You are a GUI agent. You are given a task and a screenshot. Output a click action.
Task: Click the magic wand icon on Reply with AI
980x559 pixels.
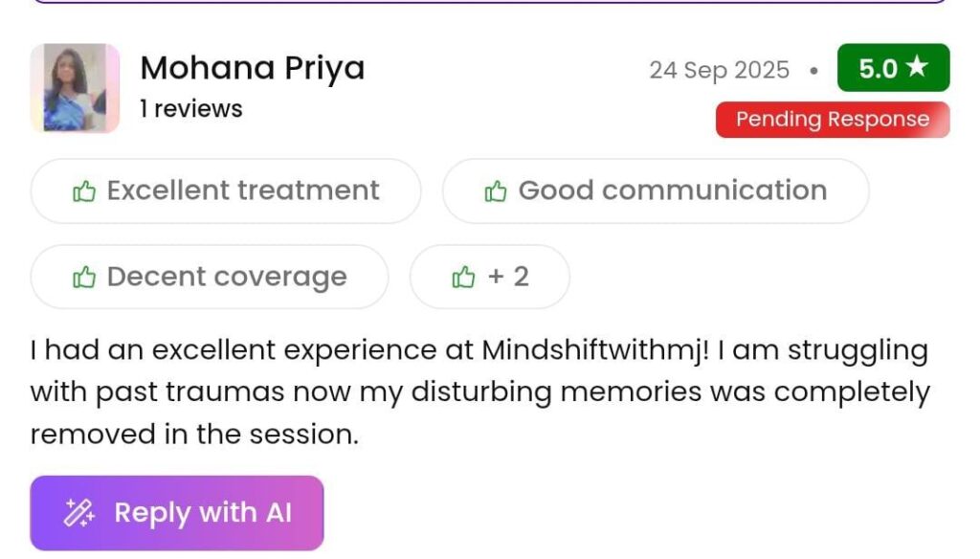[x=78, y=514]
